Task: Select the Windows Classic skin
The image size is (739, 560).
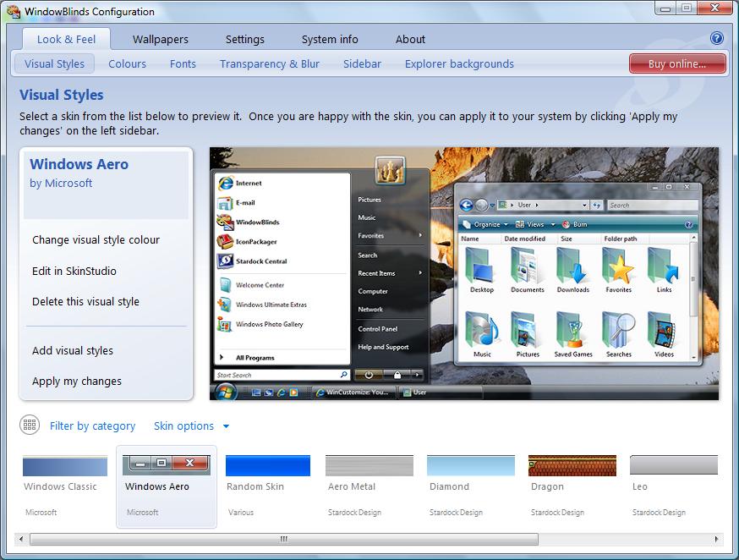Action: (65, 486)
